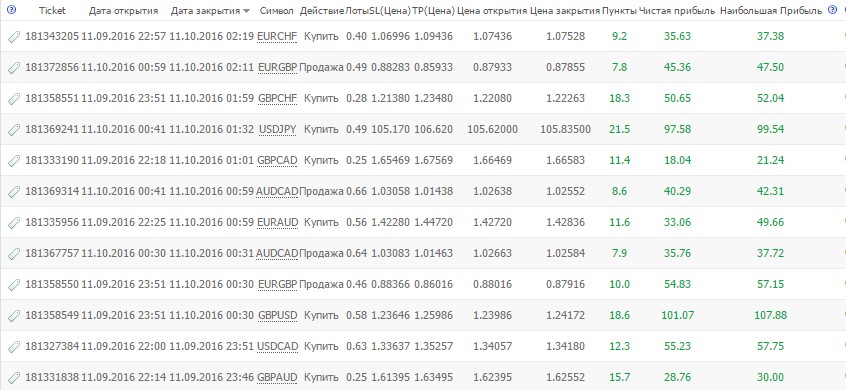
Task: Open tag icon for ticket 181358550
Action: (15, 284)
